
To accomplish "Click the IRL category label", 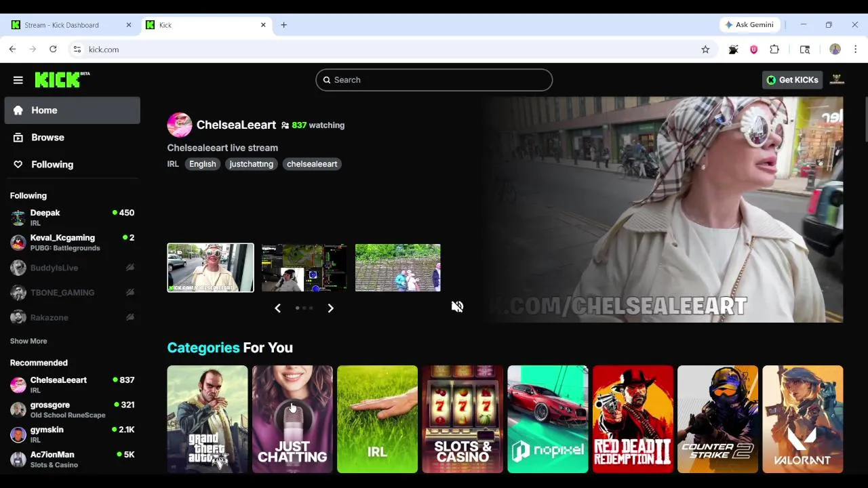I will [x=173, y=164].
